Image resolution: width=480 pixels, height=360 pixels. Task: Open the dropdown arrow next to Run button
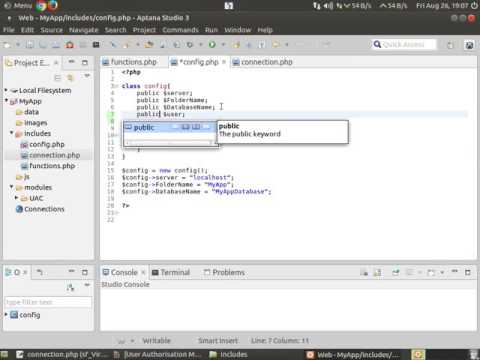[223, 44]
